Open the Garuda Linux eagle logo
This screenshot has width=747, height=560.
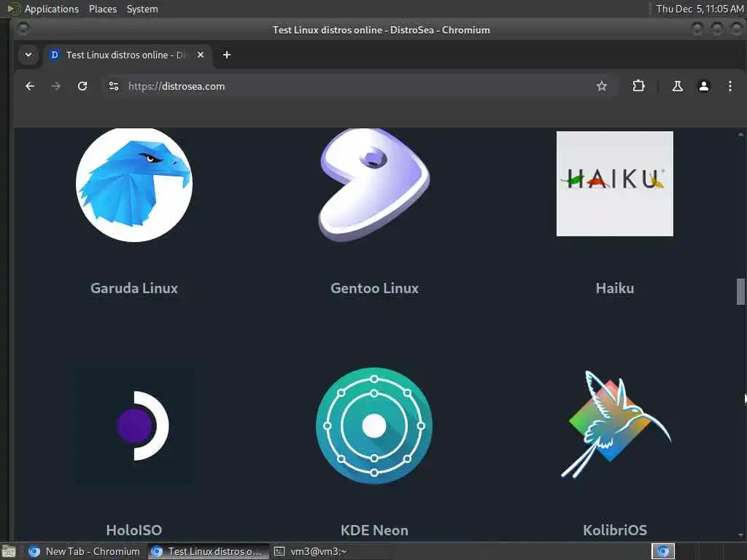[x=134, y=184]
